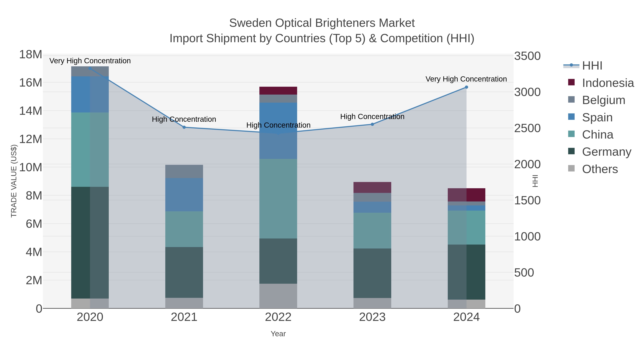The image size is (644, 362).
Task: Select the China segment in the 2024 bar
Action: coord(467,228)
